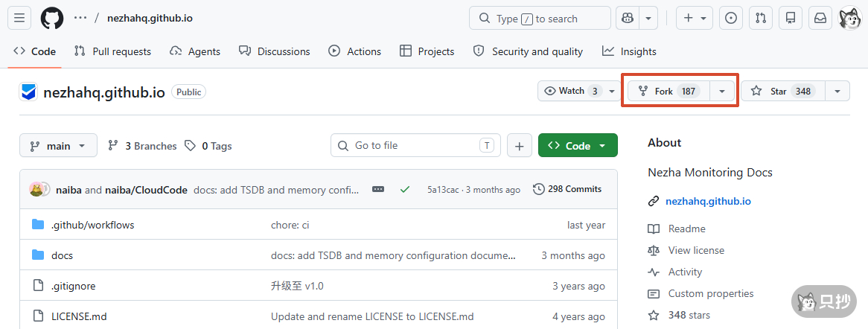Click docs folder icon
This screenshot has width=868, height=329.
coord(38,255)
